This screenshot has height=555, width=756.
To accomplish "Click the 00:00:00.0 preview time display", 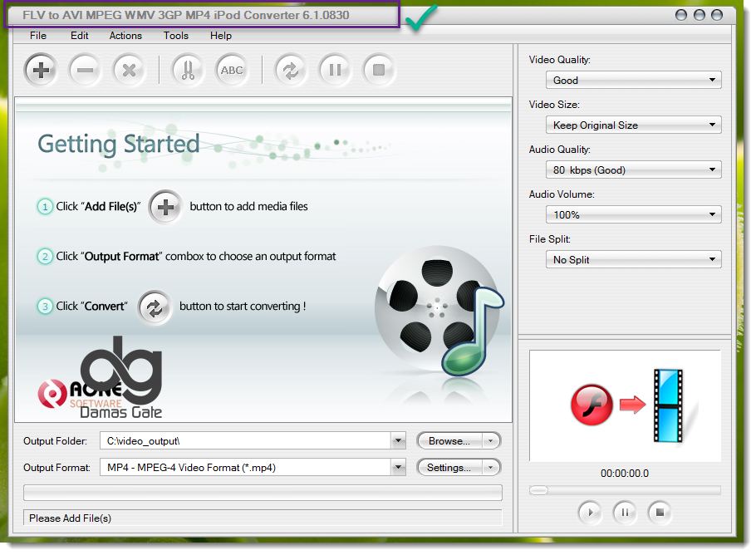I will pyautogui.click(x=625, y=474).
